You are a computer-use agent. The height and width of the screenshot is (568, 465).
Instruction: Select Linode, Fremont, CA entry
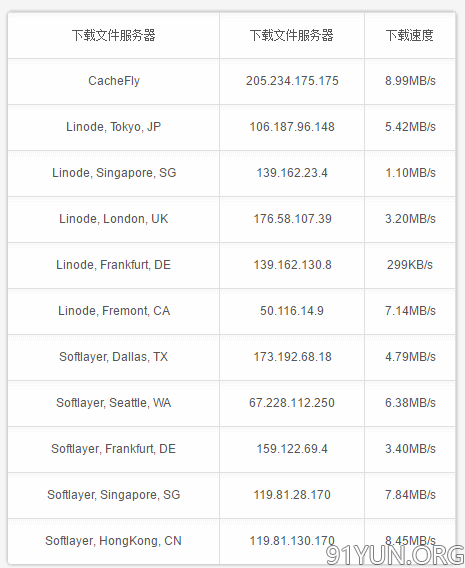coord(114,311)
